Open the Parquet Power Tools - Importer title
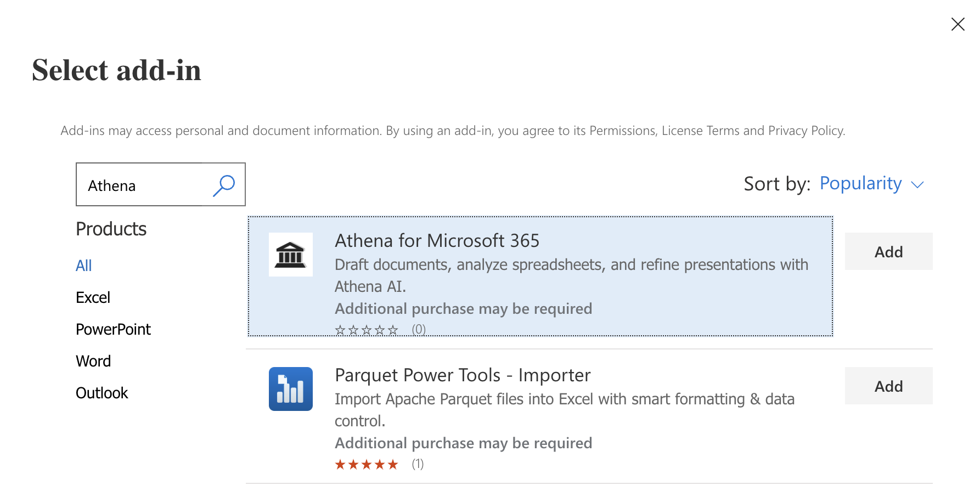This screenshot has height=485, width=980. [463, 375]
